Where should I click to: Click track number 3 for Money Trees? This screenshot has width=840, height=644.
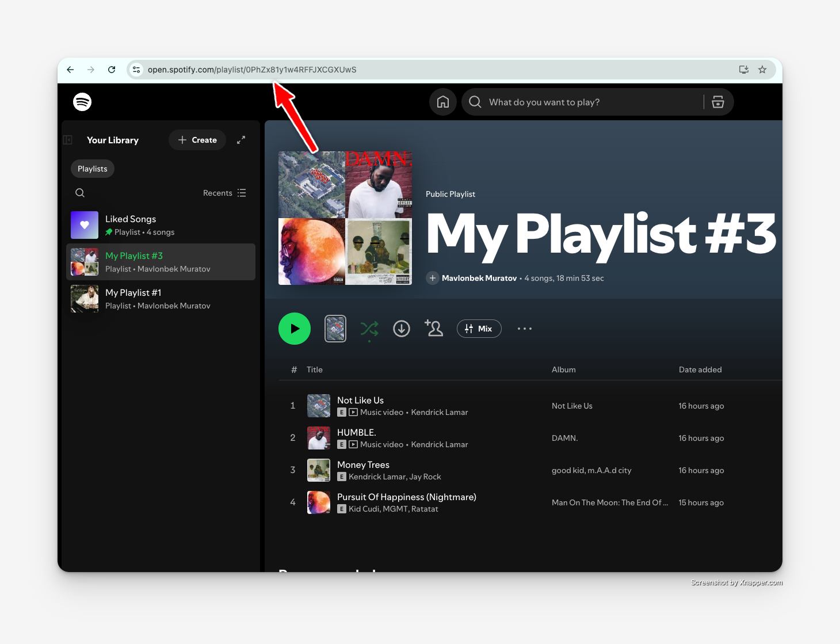click(x=293, y=470)
